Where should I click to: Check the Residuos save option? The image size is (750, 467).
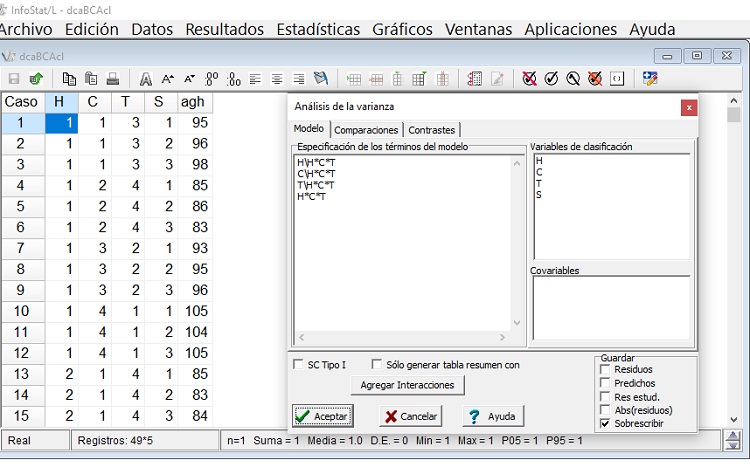[x=605, y=370]
